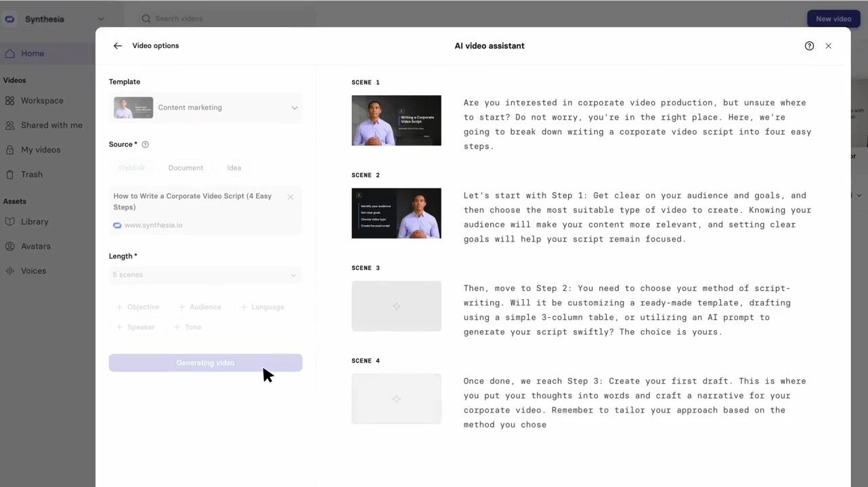Click the Source info tooltip icon
868x487 pixels.
(x=145, y=145)
